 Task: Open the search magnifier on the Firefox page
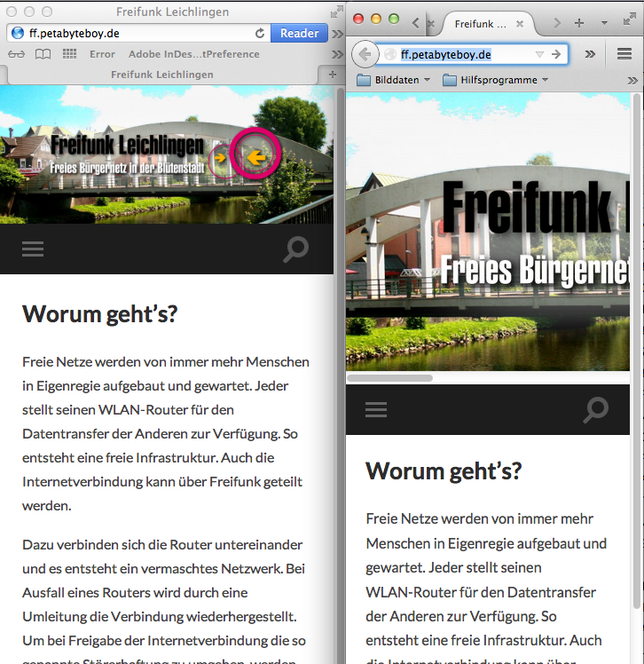click(596, 409)
